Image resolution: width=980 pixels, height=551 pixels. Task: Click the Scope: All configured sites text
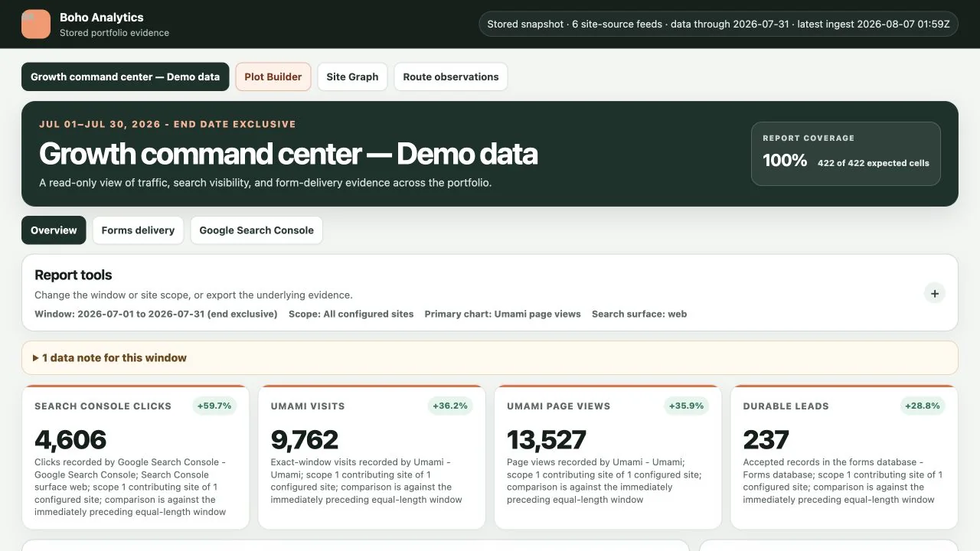[351, 315]
